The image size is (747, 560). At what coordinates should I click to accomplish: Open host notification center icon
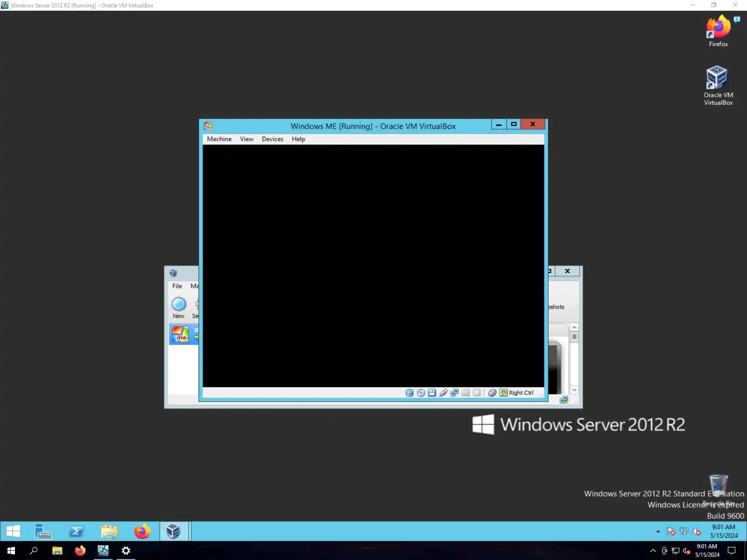[732, 551]
